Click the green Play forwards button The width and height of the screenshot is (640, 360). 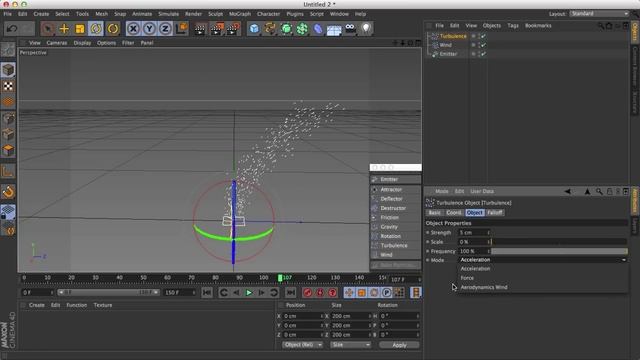pyautogui.click(x=249, y=293)
